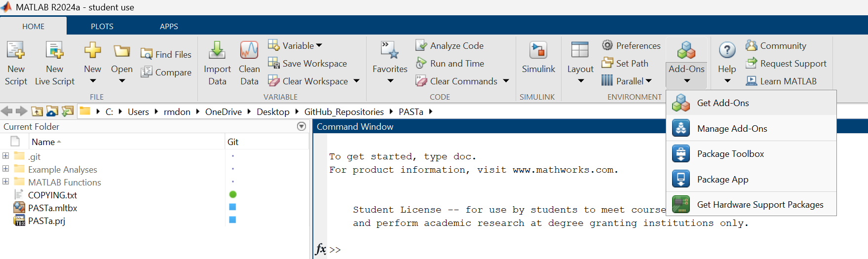Expand the Clear Workspace dropdown arrow
The image size is (868, 259).
[357, 81]
